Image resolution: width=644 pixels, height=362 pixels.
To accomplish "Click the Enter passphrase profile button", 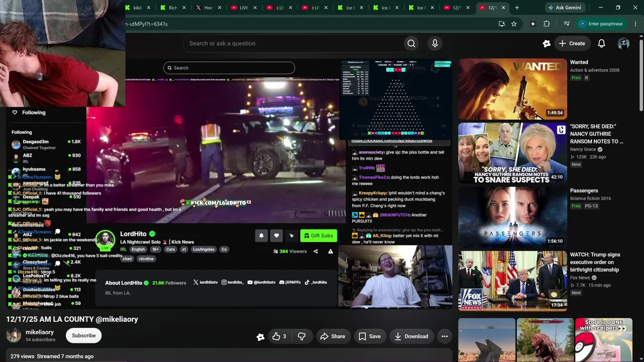I will click(x=601, y=24).
